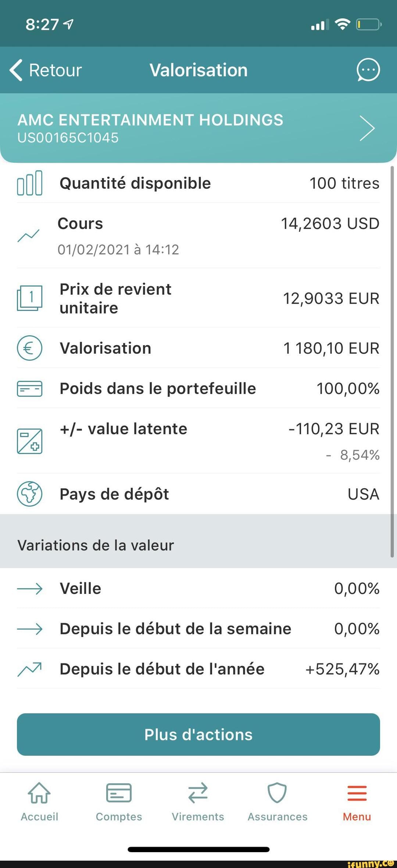Open the Assurances tab
Image resolution: width=397 pixels, height=868 pixels.
pos(278,803)
